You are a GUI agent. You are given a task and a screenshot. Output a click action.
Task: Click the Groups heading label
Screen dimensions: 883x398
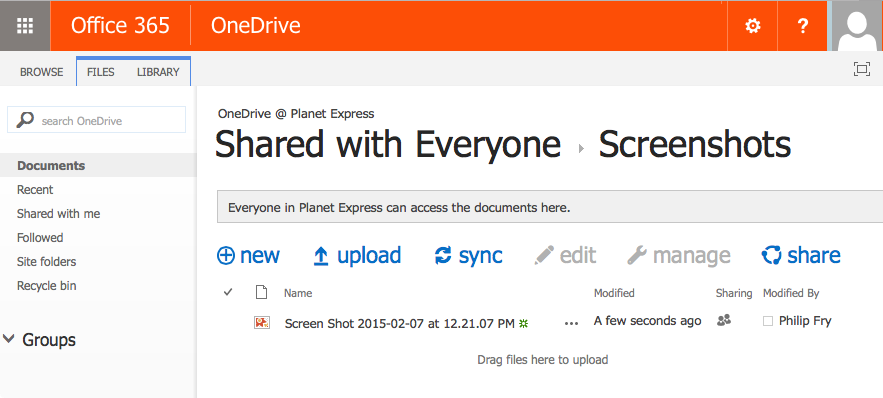tap(48, 339)
